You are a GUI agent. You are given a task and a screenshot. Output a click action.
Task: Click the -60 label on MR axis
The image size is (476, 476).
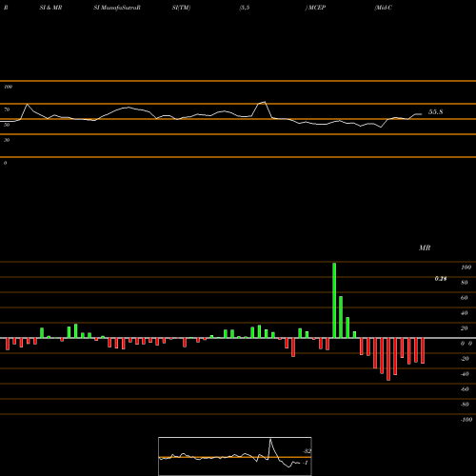465,389
